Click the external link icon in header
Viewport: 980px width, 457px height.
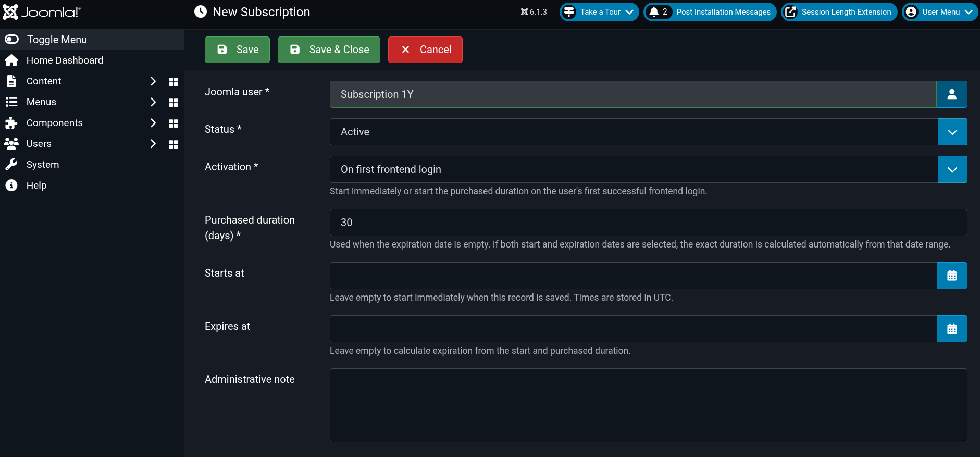[790, 12]
